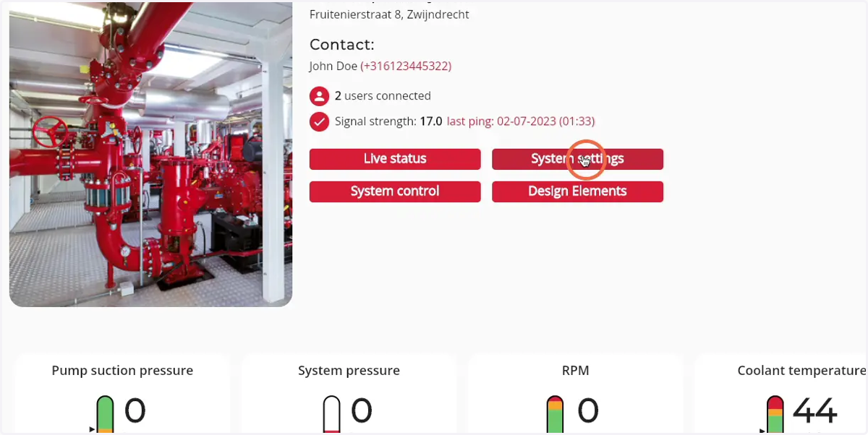Open the Live status page
Viewport: 868px width, 435px height.
[395, 159]
